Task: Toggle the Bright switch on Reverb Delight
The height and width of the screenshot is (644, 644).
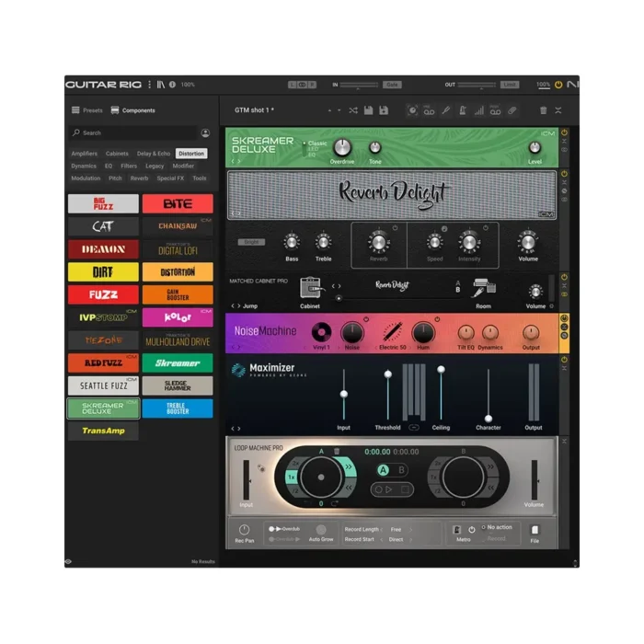Action: pos(251,242)
